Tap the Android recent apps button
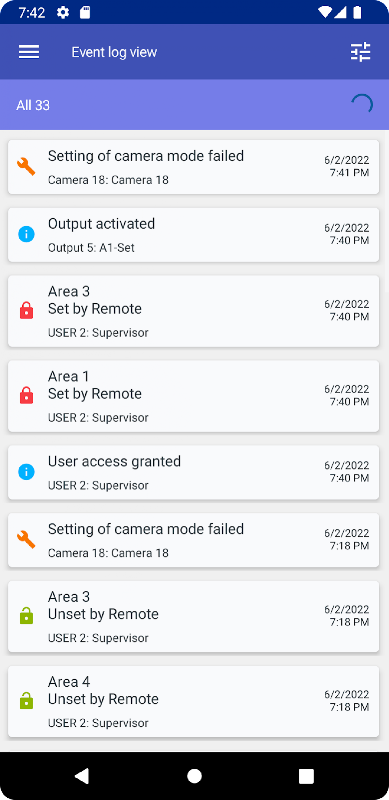Screen dimensions: 389x800 coord(306,776)
